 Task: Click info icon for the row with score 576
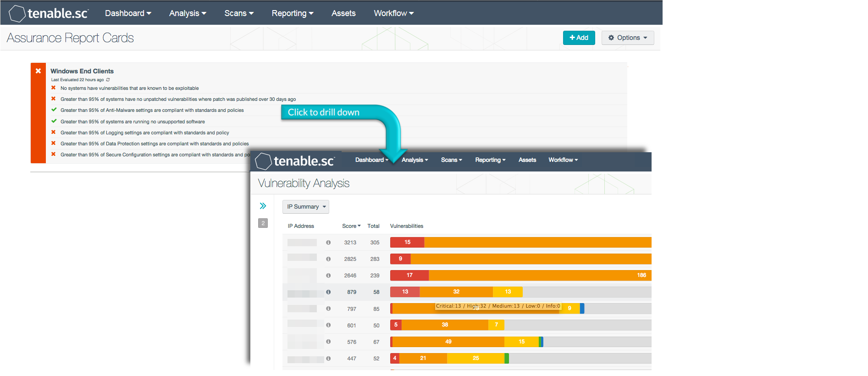pos(328,342)
